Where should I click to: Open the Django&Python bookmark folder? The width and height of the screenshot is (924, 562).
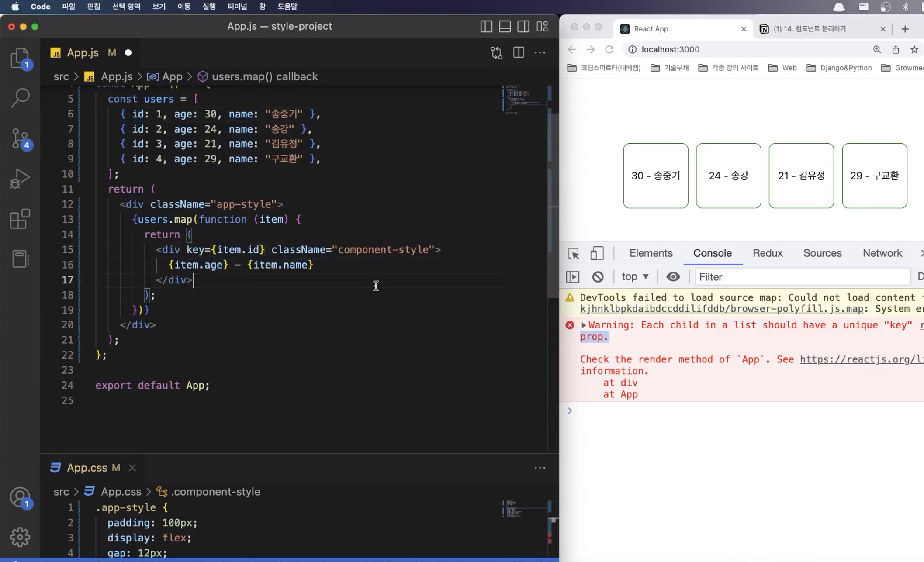(x=839, y=68)
